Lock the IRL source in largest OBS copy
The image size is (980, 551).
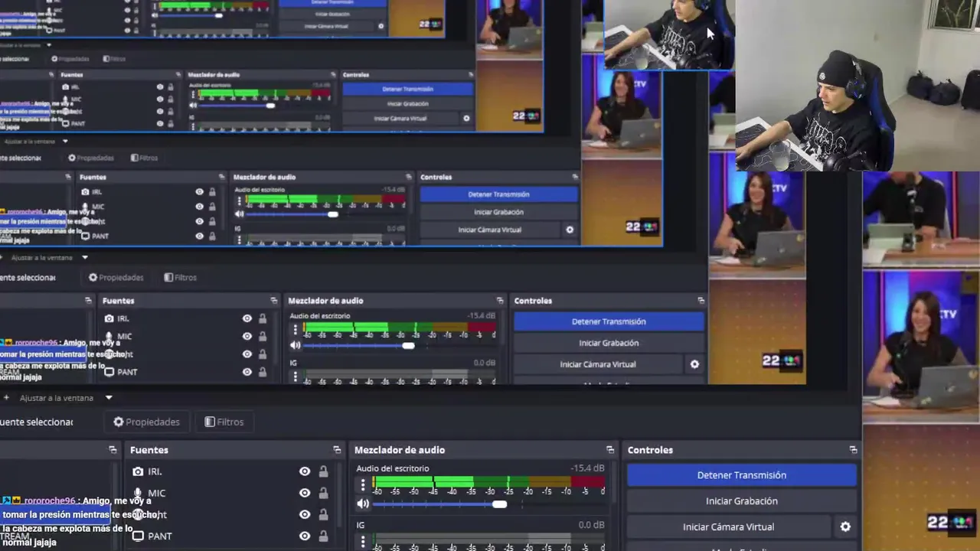pyautogui.click(x=323, y=471)
